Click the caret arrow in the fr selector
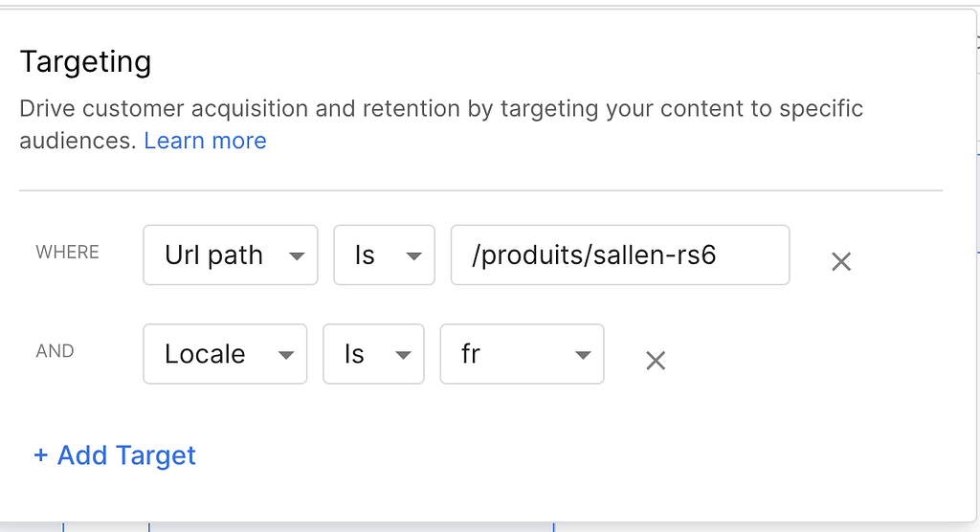Image resolution: width=980 pixels, height=532 pixels. click(x=583, y=355)
